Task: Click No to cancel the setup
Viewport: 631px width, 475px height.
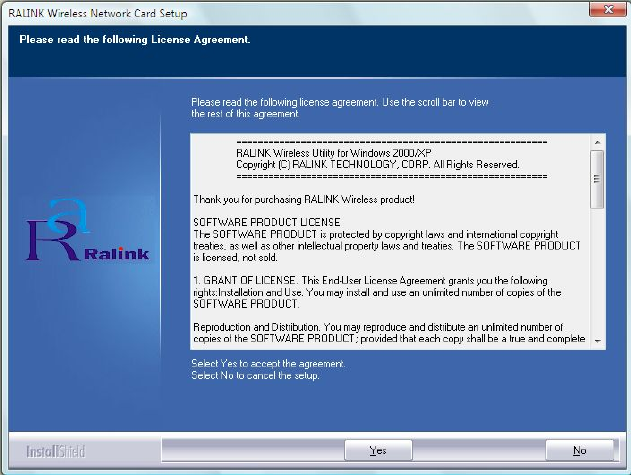Action: click(579, 450)
